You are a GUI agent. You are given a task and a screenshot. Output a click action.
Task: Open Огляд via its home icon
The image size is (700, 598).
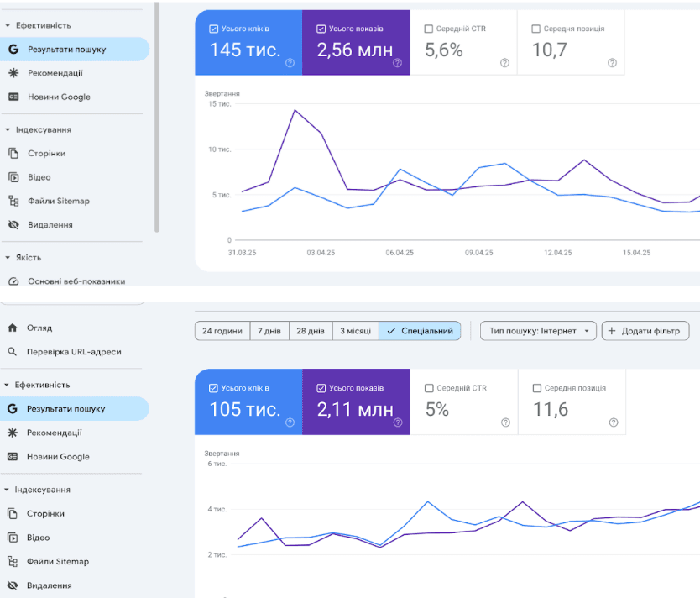pos(13,328)
